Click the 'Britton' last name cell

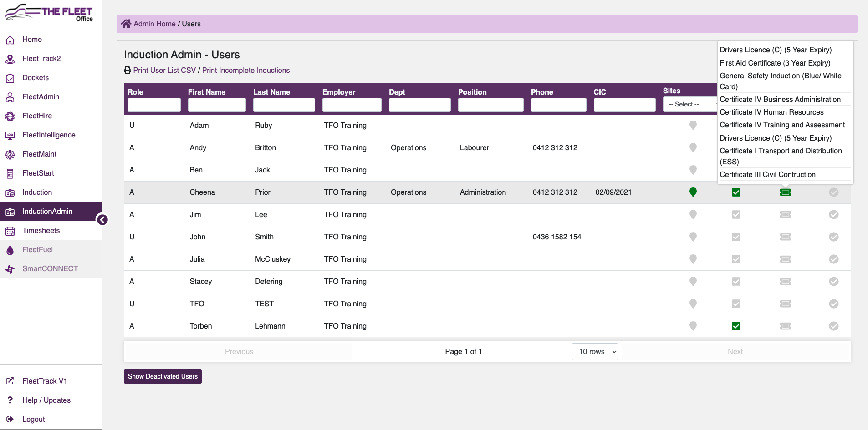pos(266,147)
